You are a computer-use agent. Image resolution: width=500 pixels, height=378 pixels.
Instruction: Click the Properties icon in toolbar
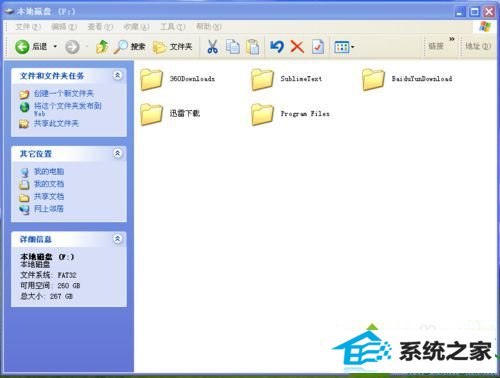click(x=318, y=47)
